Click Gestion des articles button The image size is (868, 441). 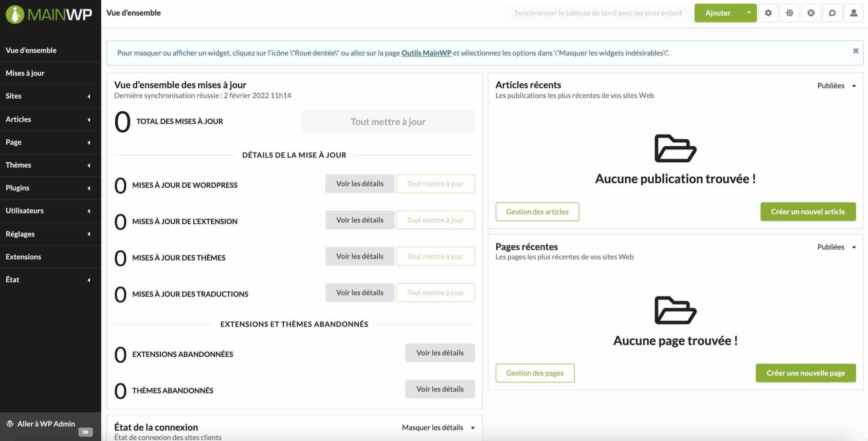tap(537, 212)
